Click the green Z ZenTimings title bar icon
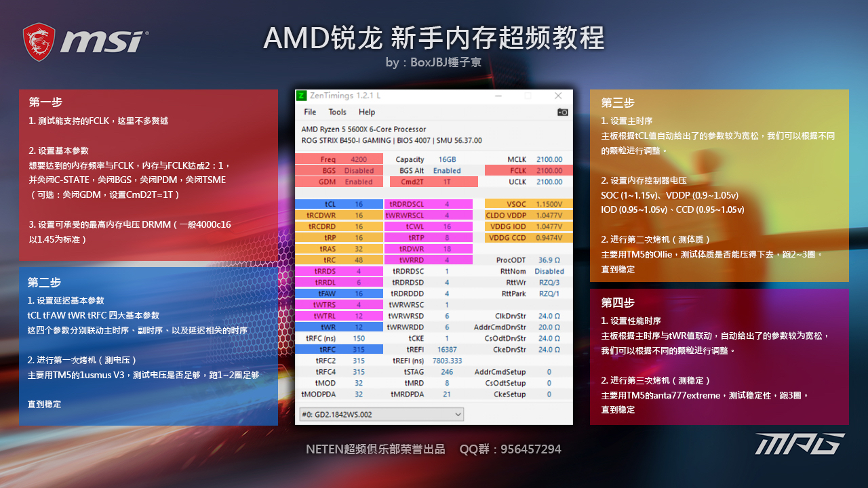The height and width of the screenshot is (488, 868). (x=302, y=96)
